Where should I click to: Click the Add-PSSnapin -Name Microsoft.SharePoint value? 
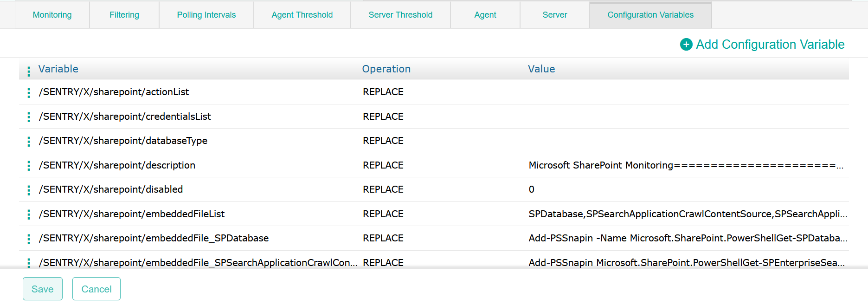(x=688, y=238)
